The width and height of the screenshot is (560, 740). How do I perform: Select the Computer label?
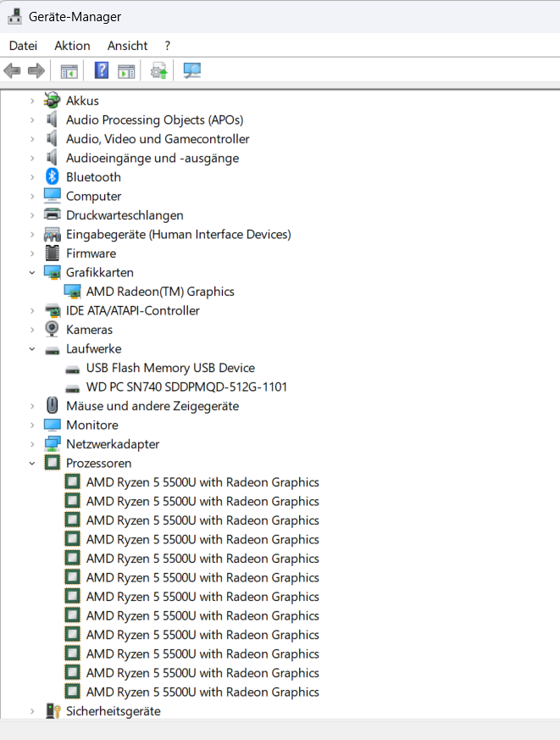93,197
